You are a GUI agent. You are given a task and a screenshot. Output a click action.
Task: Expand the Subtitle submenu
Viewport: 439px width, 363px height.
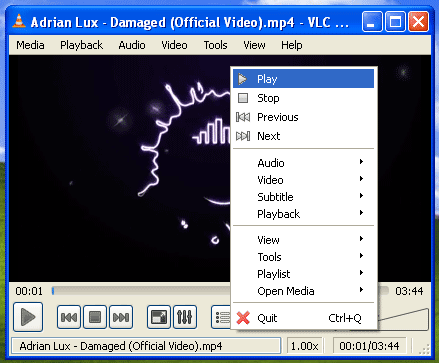click(303, 197)
